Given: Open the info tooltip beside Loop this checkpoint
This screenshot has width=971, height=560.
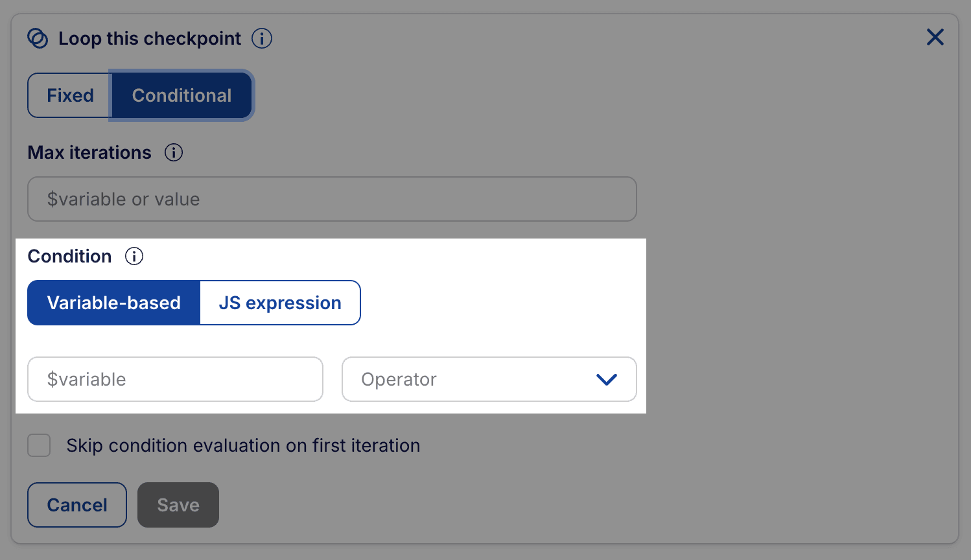Looking at the screenshot, I should click(x=262, y=38).
